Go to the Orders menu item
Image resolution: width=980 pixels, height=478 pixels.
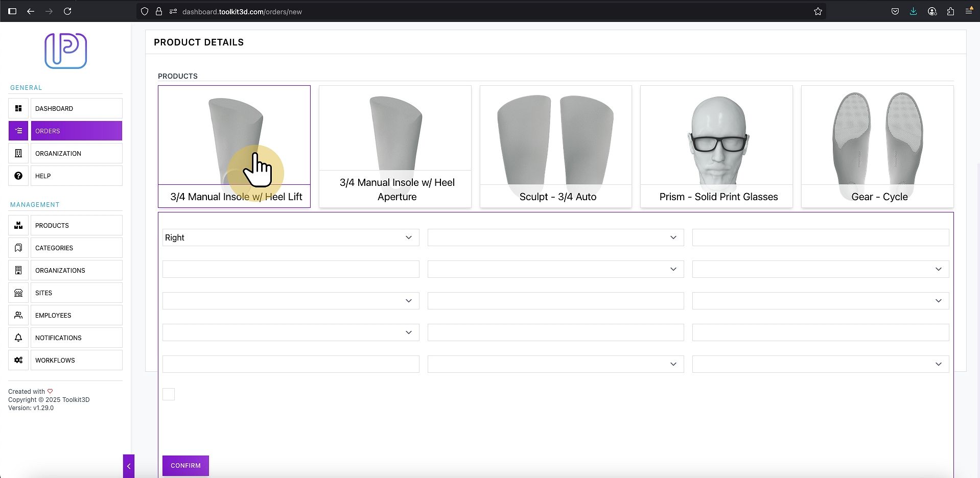coord(77,131)
